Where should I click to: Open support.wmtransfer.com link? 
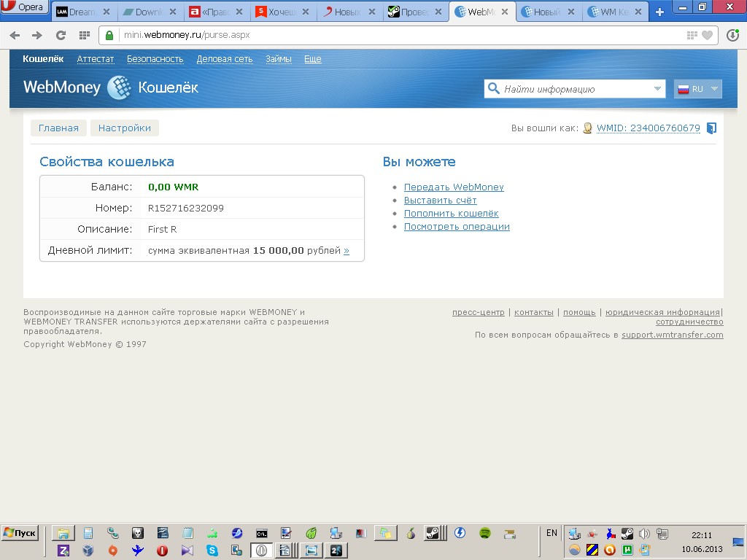coord(672,335)
